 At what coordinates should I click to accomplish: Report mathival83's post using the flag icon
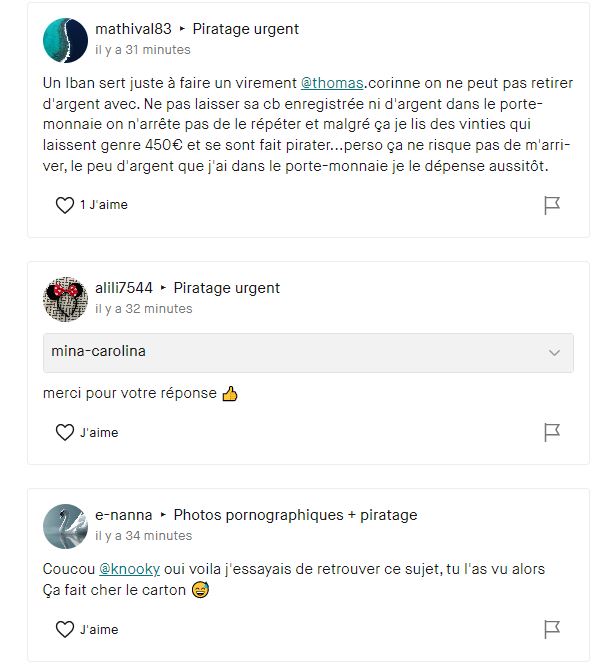pos(552,205)
